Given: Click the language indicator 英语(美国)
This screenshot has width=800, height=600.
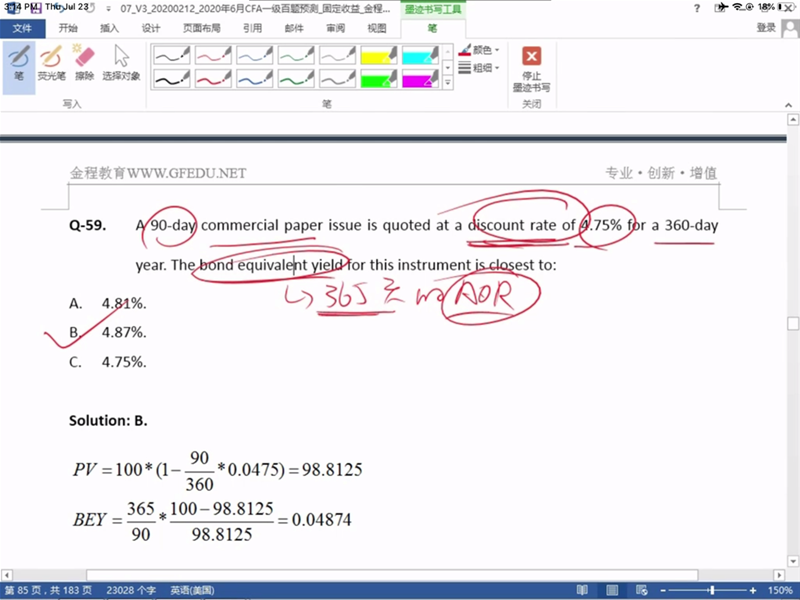Looking at the screenshot, I should [192, 590].
